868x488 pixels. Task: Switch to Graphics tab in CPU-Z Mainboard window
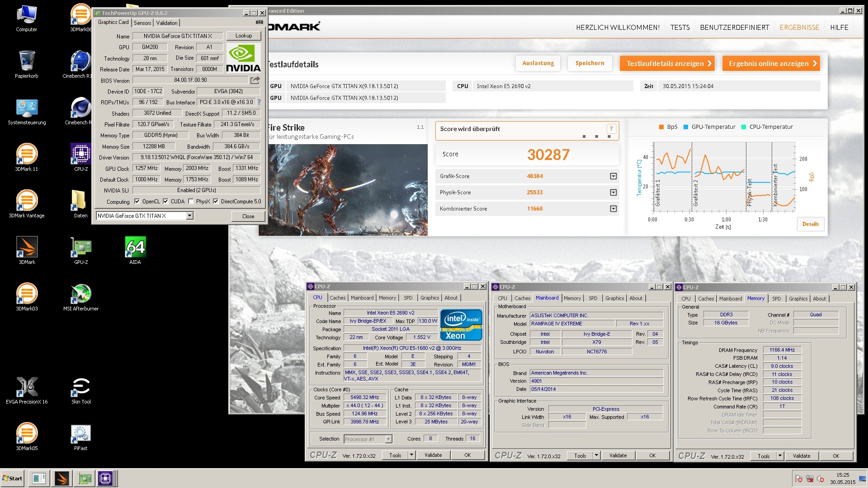[x=615, y=298]
